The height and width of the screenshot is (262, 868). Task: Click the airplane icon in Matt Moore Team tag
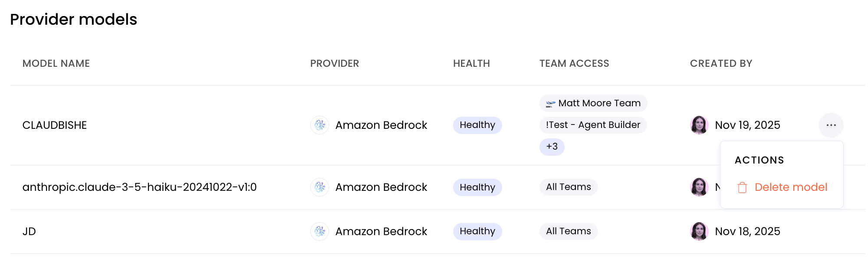550,104
